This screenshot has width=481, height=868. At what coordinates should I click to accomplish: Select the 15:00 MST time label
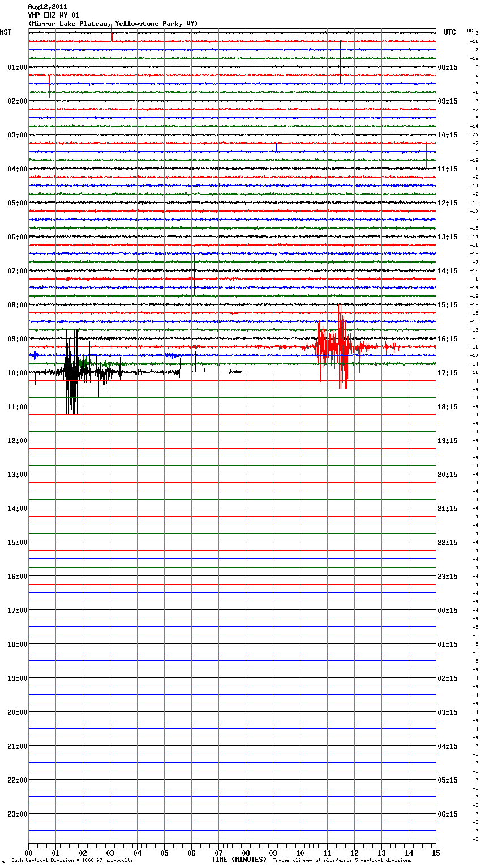tap(18, 543)
